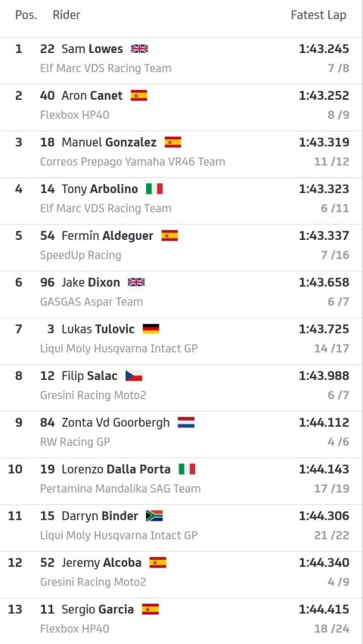
Task: Open the Elf Marc VDS Racing Team under Lowes
Action: tap(106, 68)
